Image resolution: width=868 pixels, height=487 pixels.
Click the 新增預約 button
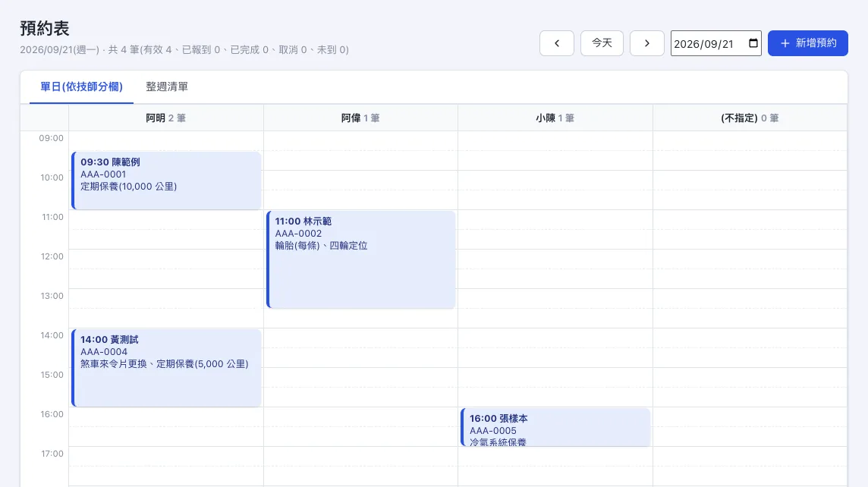click(x=807, y=43)
